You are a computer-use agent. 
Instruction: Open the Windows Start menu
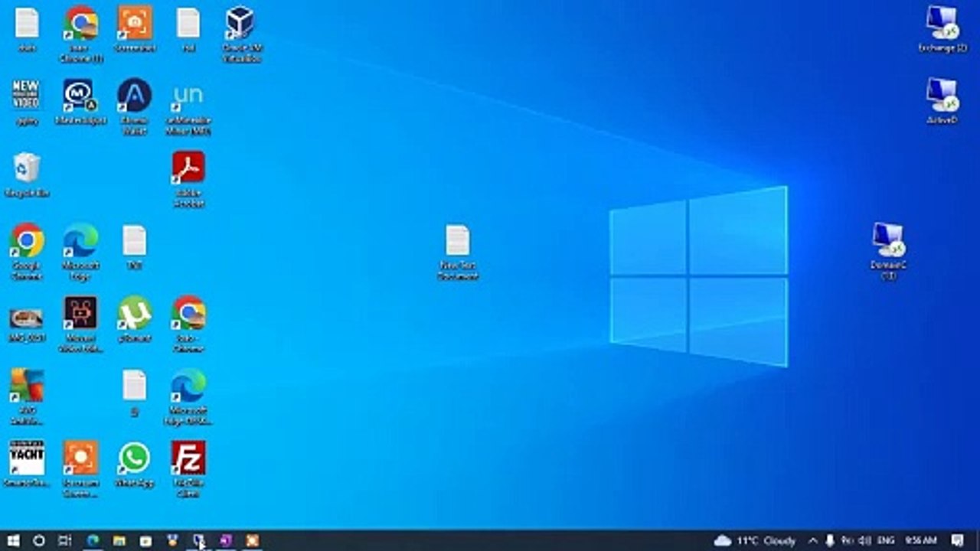(13, 540)
